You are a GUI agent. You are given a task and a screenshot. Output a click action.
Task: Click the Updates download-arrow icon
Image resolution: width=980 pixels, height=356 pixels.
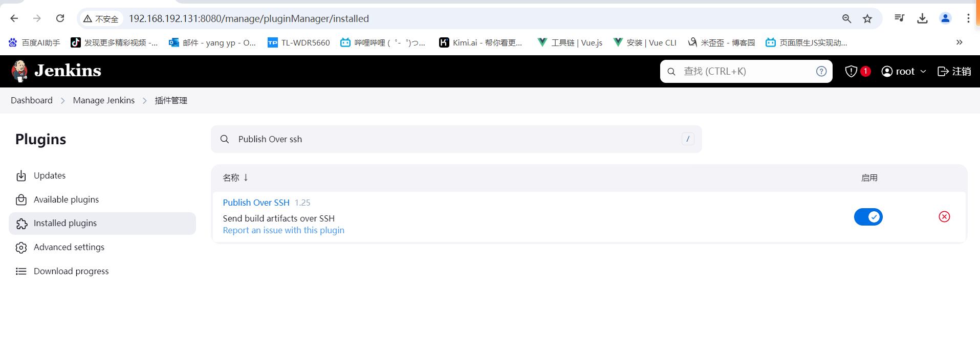[21, 176]
